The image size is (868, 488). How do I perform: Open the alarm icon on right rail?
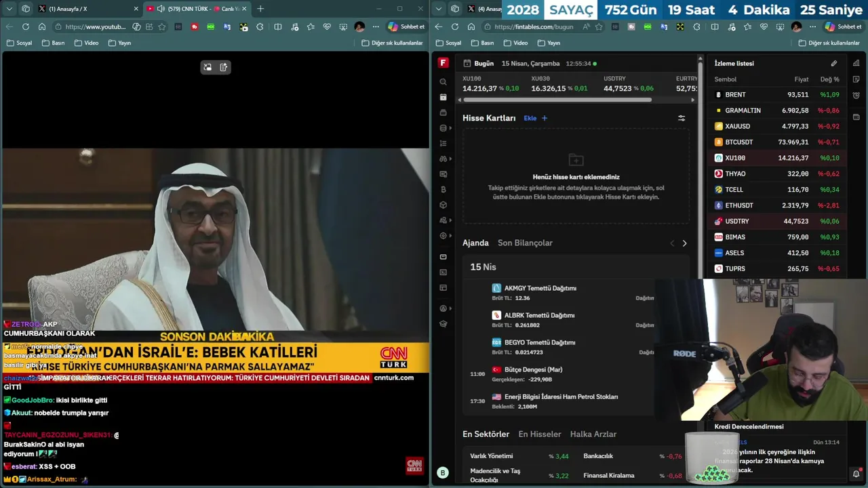856,96
